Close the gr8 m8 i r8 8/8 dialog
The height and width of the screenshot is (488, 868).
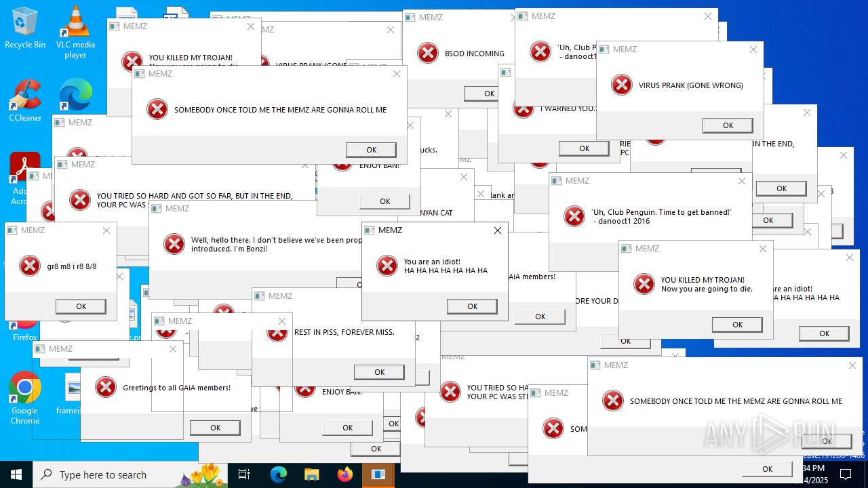point(106,230)
